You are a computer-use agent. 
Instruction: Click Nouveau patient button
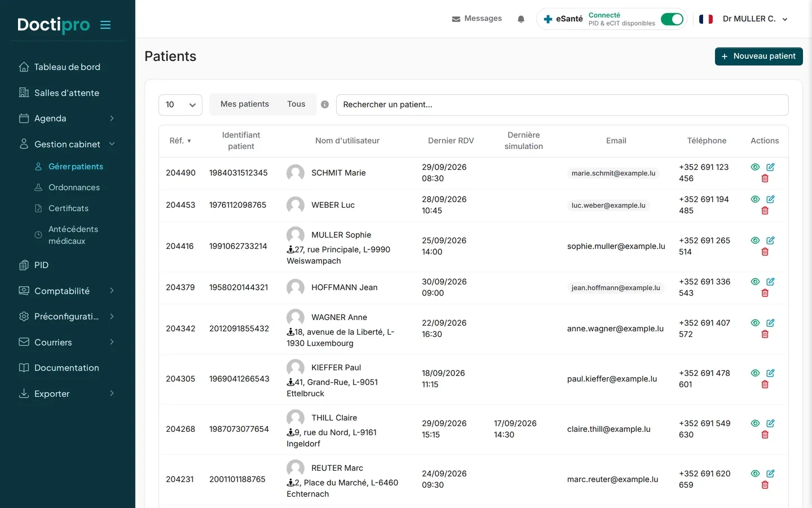point(758,56)
